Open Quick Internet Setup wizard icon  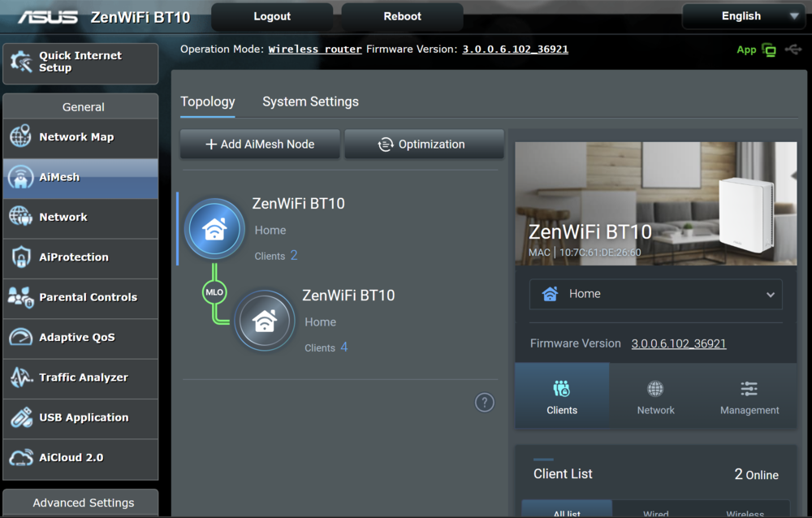click(21, 63)
